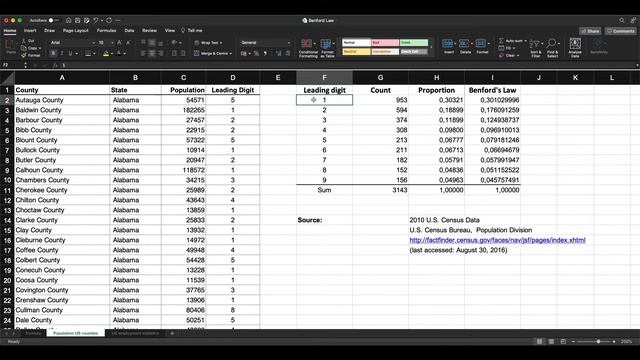Click the Format painter brush
Viewport: 640px width, 360px height.
(x=31, y=55)
